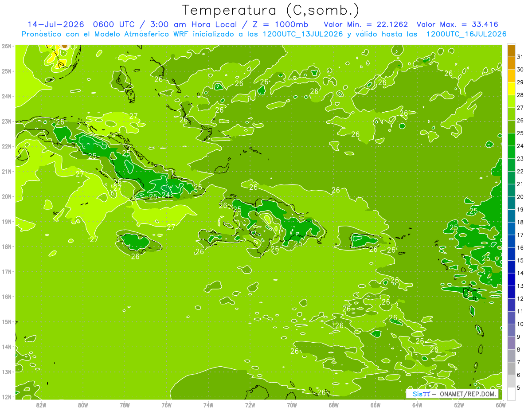Click the "13" legend label
This screenshot has width=532, height=411.
point(520,286)
